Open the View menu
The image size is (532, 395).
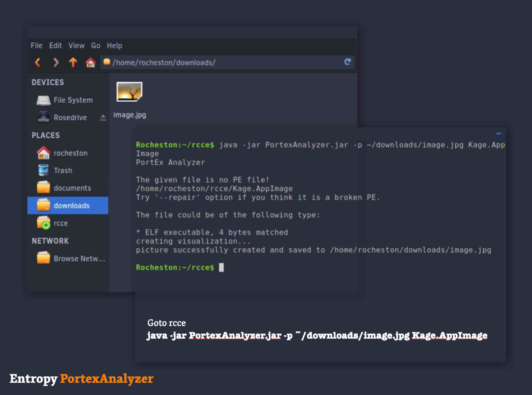[76, 46]
